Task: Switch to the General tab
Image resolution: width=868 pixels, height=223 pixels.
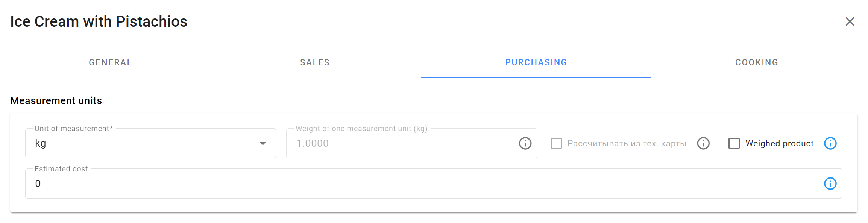Action: (x=110, y=62)
